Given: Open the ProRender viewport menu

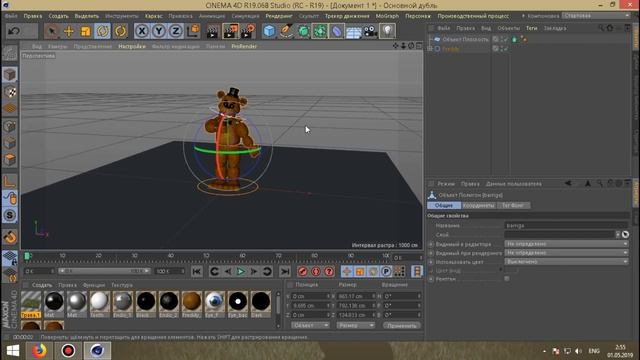Looking at the screenshot, I should (244, 46).
